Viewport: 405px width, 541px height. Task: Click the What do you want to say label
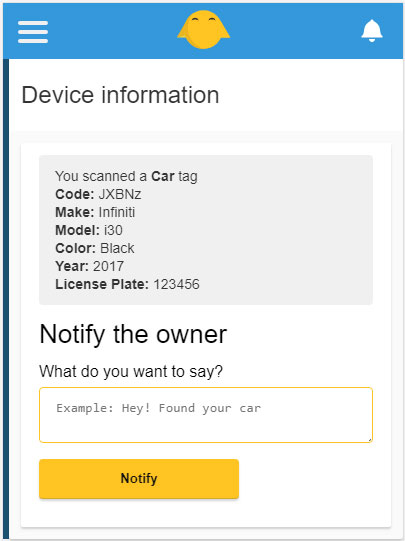tap(131, 372)
